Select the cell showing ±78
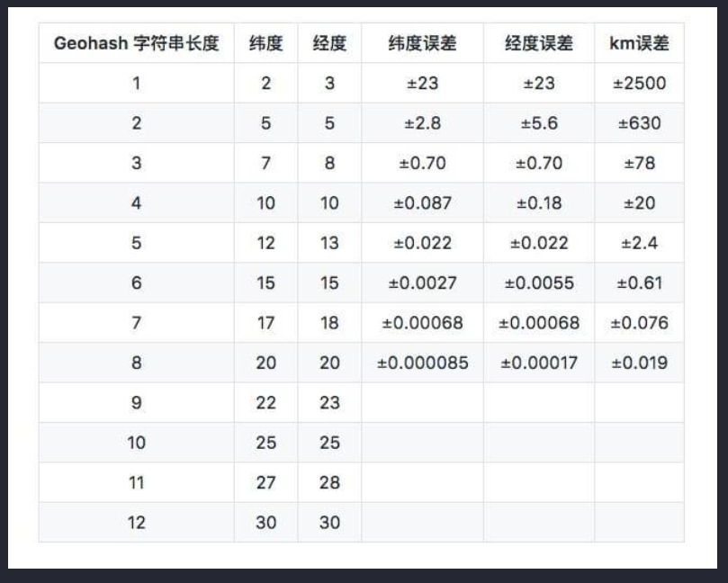The height and width of the screenshot is (583, 728). [638, 163]
